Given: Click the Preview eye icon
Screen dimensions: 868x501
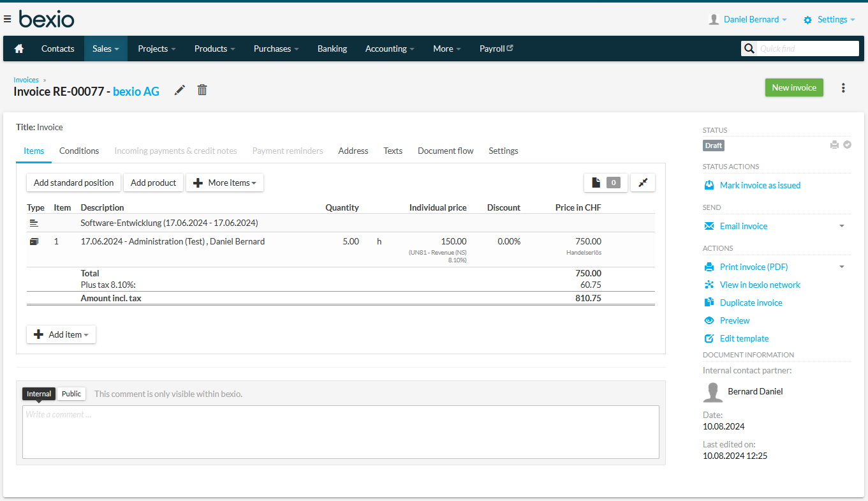Looking at the screenshot, I should [709, 320].
